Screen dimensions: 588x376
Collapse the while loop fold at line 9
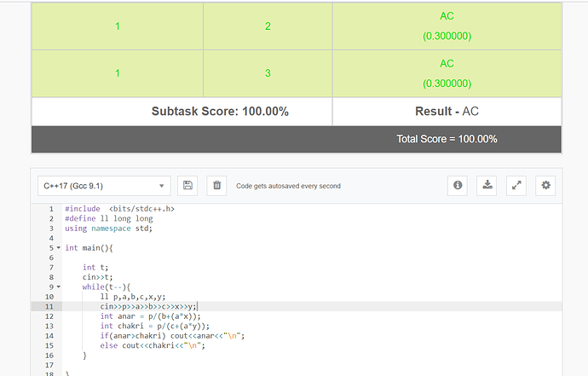(59, 286)
